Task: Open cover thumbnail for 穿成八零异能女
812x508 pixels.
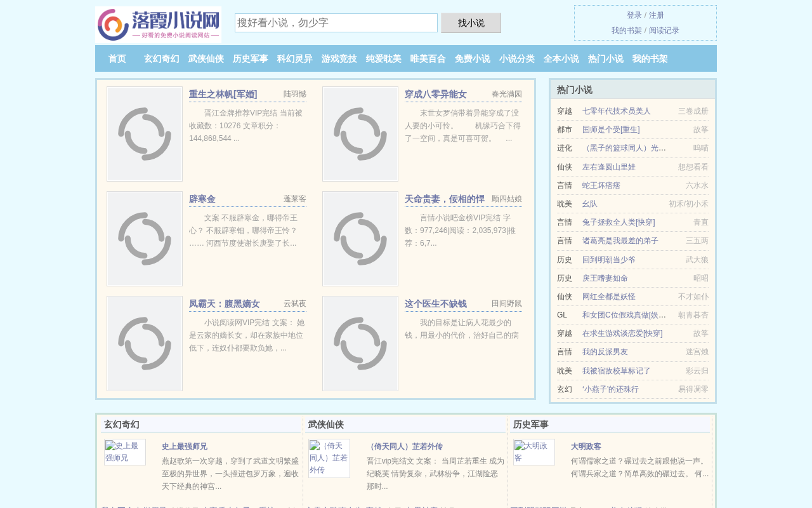Action: (360, 134)
